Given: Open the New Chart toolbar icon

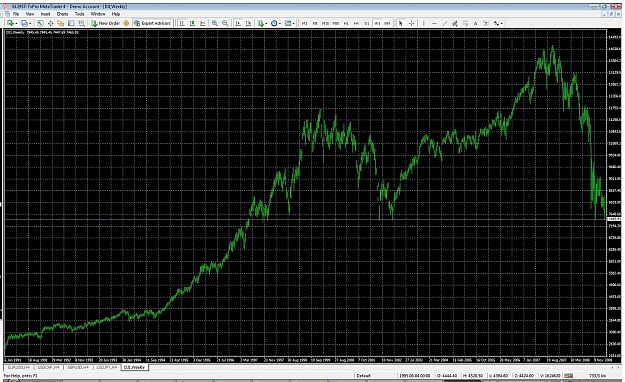Looking at the screenshot, I should pos(10,23).
